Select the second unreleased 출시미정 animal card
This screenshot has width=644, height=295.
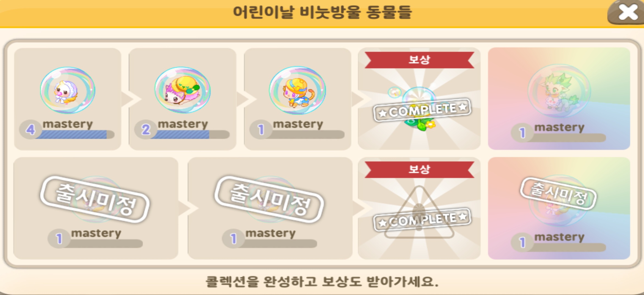270,208
